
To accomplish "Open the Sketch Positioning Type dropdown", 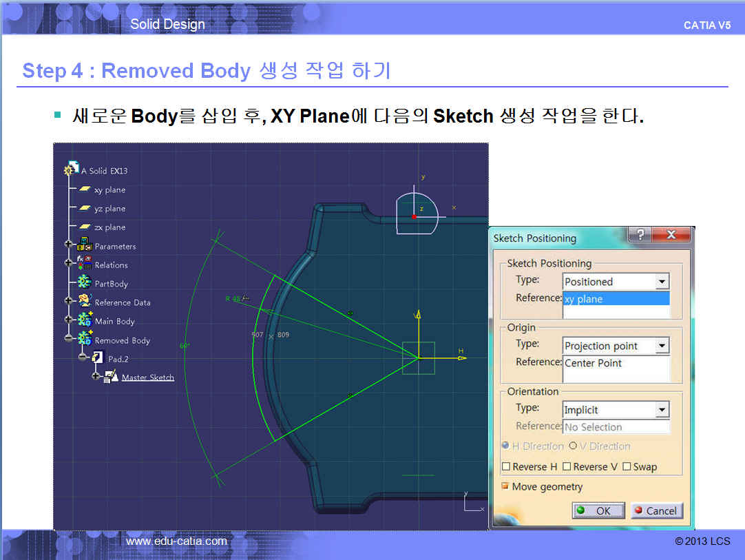I will point(662,282).
